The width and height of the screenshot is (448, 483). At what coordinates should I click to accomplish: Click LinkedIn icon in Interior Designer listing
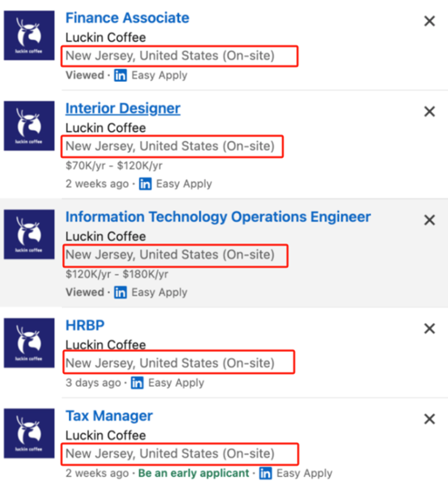point(145,184)
